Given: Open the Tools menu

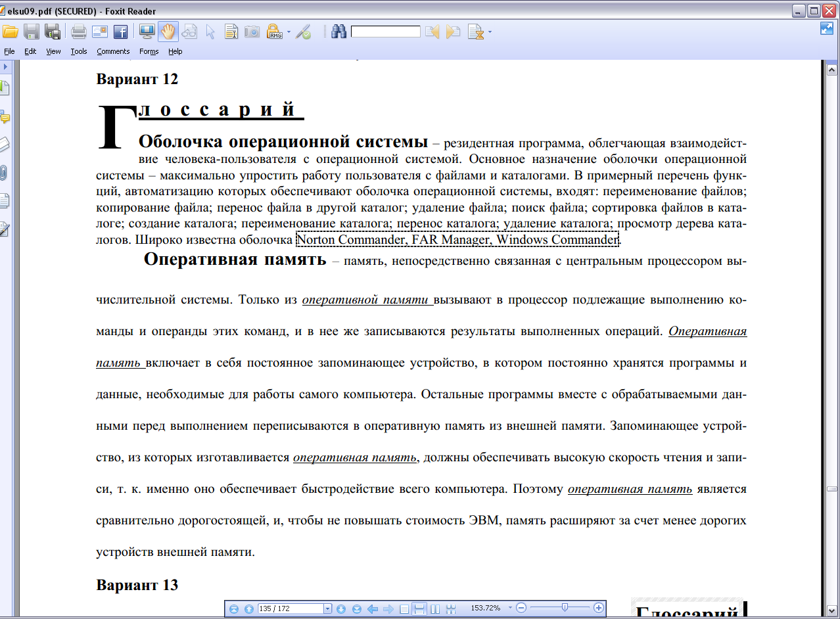Looking at the screenshot, I should click(79, 51).
